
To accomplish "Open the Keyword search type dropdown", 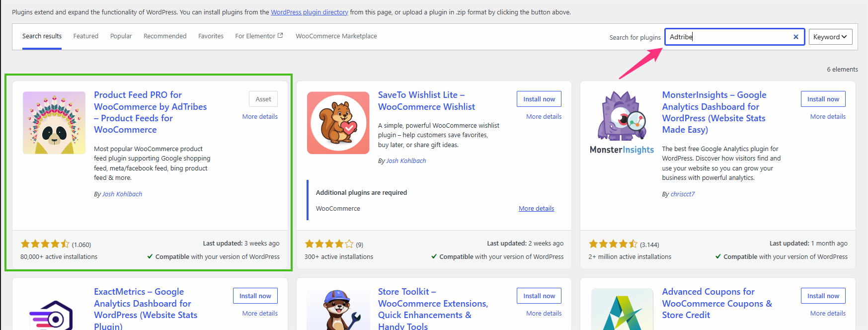I will point(830,37).
